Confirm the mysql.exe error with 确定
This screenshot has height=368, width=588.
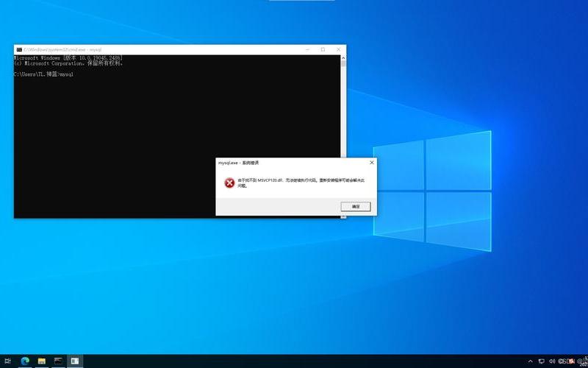click(x=356, y=207)
